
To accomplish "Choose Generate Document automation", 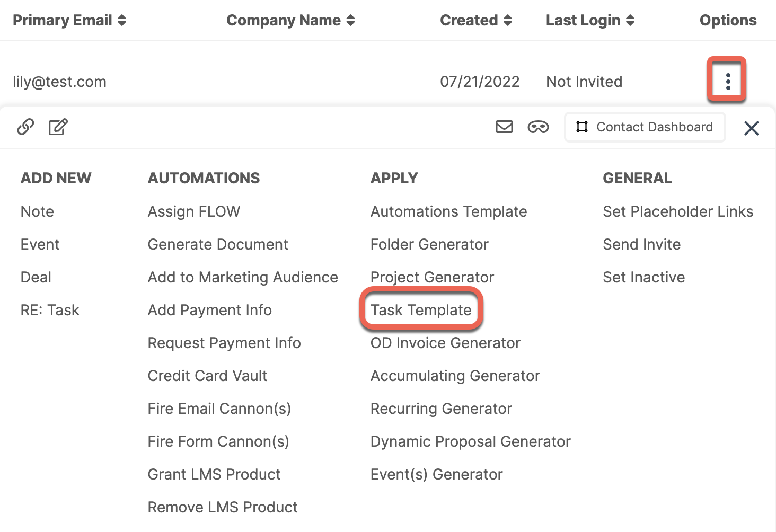I will pyautogui.click(x=218, y=244).
